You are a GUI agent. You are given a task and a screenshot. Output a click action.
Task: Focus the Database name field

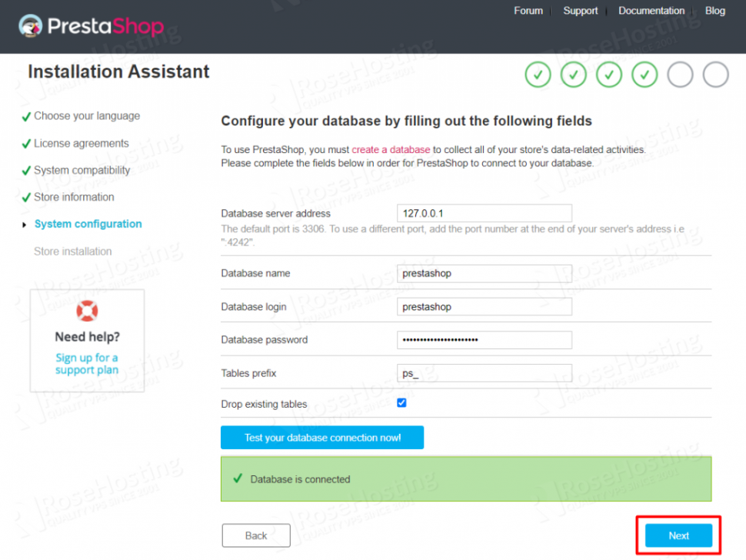click(485, 273)
